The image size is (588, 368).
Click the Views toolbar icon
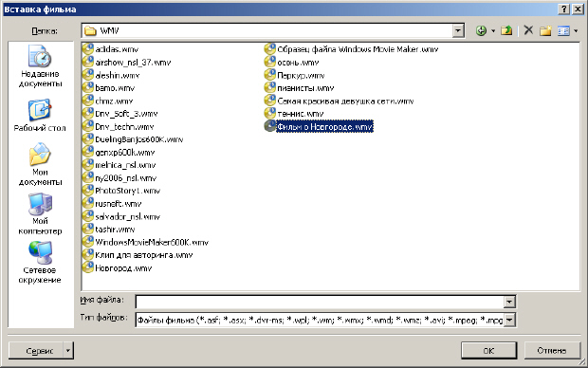pos(563,30)
